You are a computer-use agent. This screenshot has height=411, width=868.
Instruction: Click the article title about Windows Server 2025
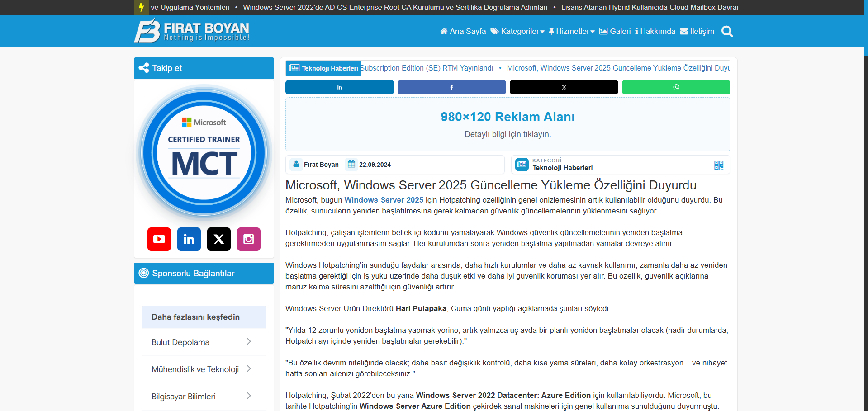[491, 185]
